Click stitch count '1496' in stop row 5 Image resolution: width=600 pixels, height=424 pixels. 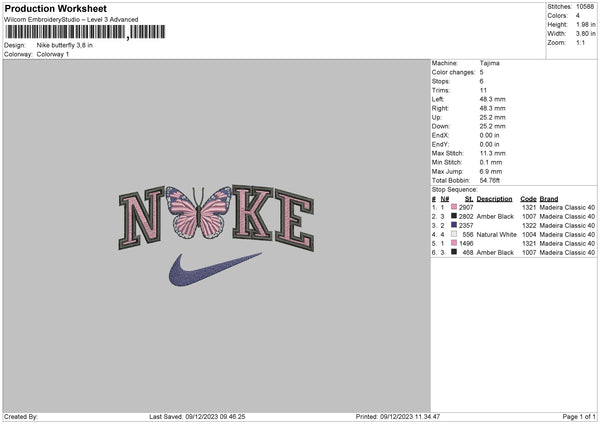(466, 243)
